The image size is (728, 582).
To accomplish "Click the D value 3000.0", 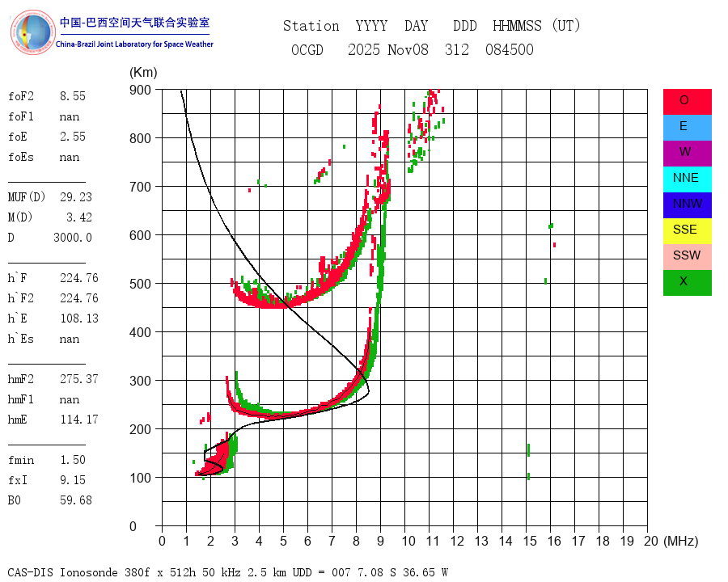I will coord(73,238).
